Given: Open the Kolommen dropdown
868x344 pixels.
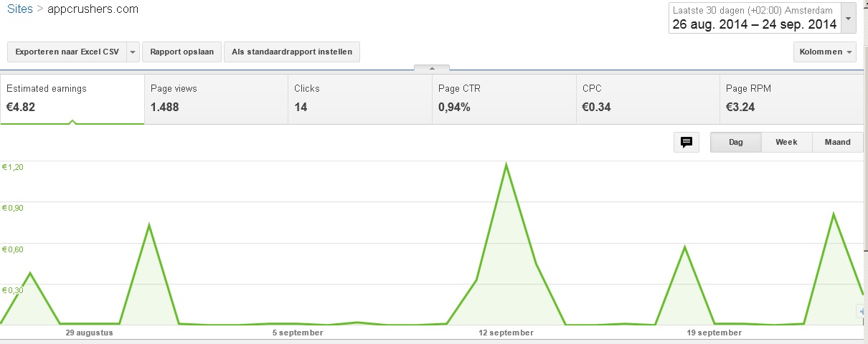Looking at the screenshot, I should click(x=824, y=52).
